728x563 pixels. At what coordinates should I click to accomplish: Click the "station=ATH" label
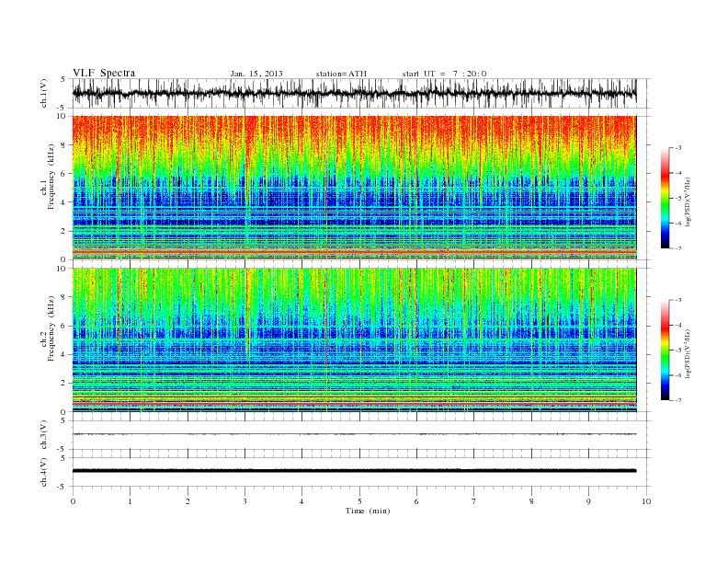(x=341, y=74)
